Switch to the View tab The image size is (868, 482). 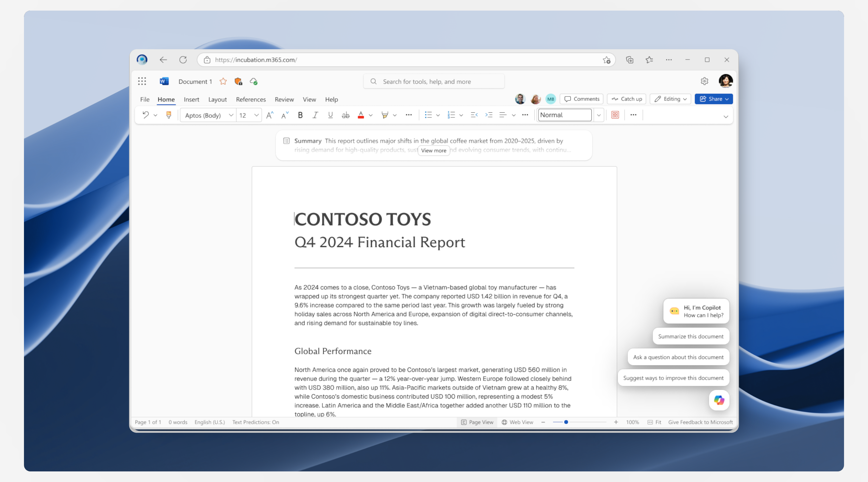pyautogui.click(x=309, y=99)
